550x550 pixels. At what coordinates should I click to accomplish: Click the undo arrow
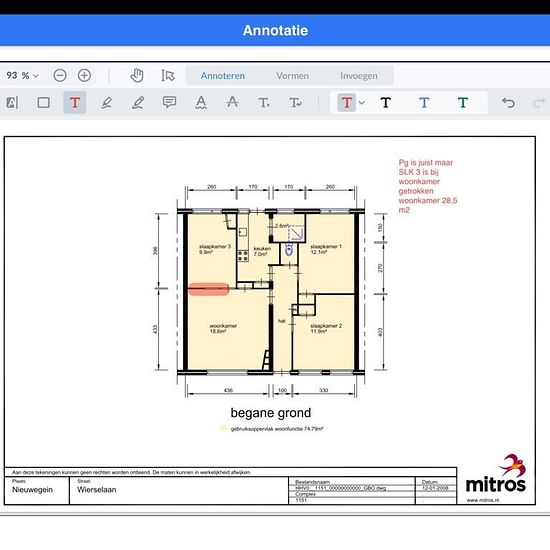click(x=508, y=103)
